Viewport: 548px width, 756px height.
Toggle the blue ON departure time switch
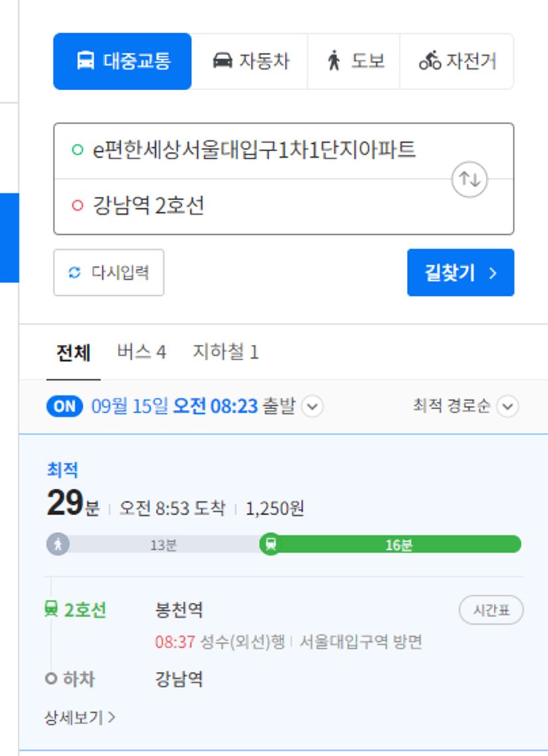tap(64, 406)
